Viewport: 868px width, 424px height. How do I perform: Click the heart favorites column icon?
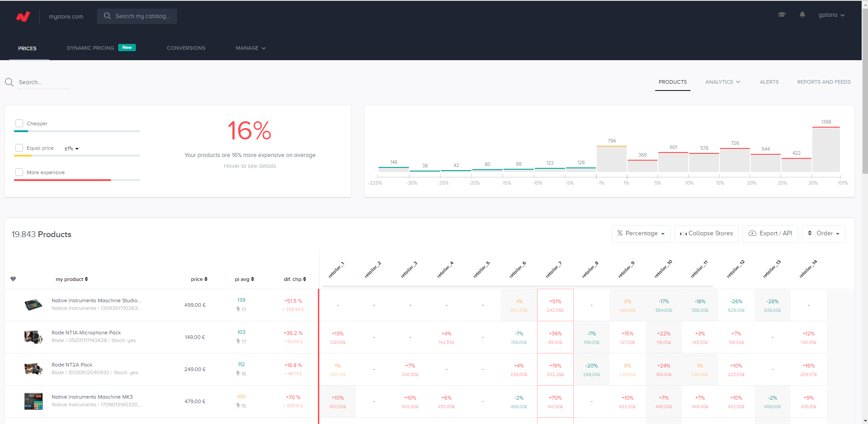(13, 279)
